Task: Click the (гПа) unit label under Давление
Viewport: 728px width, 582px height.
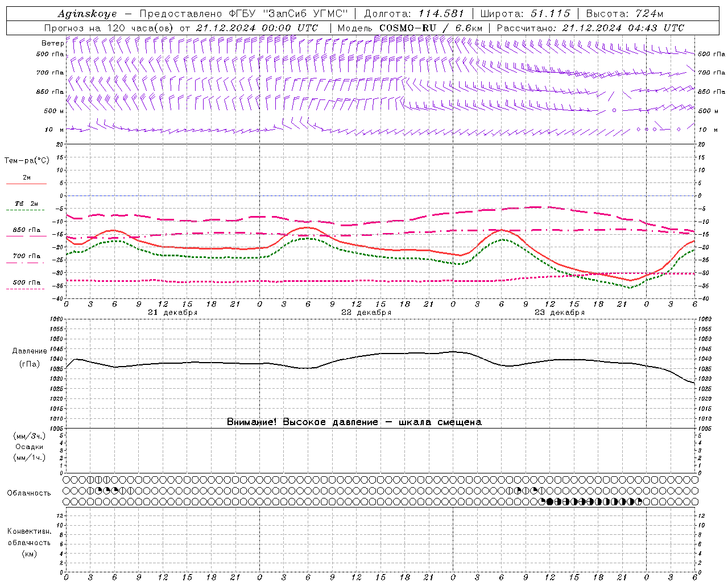Action: click(x=30, y=364)
